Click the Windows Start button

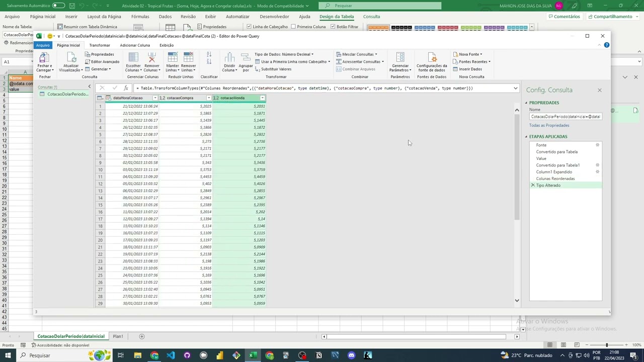click(8, 355)
